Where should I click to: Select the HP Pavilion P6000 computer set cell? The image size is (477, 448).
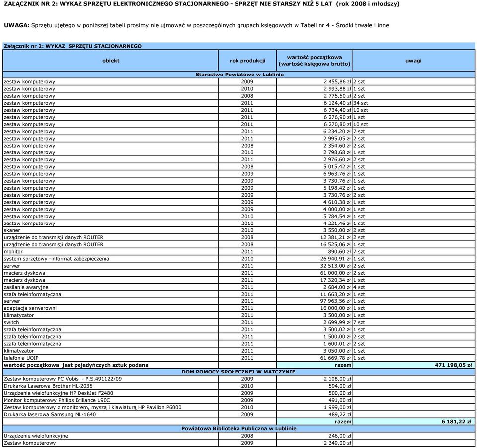pos(111,407)
